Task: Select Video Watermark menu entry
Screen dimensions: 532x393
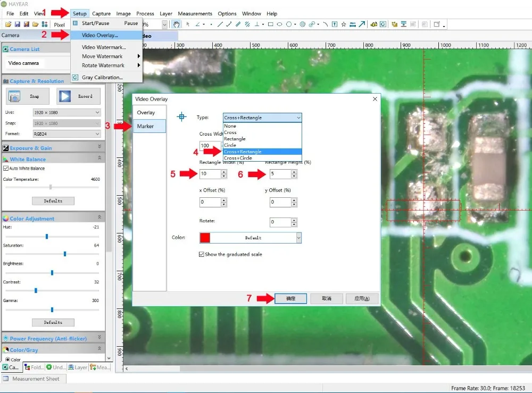Action: coord(104,47)
